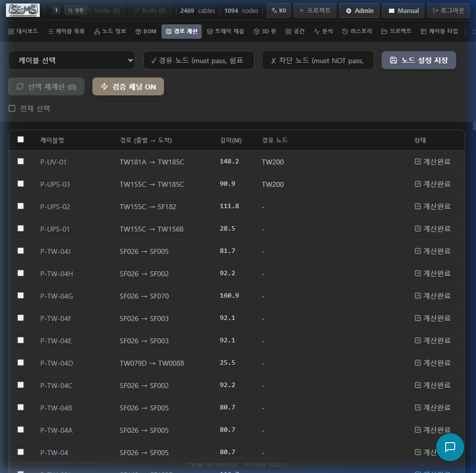Open the 분석 tab

coord(323,31)
